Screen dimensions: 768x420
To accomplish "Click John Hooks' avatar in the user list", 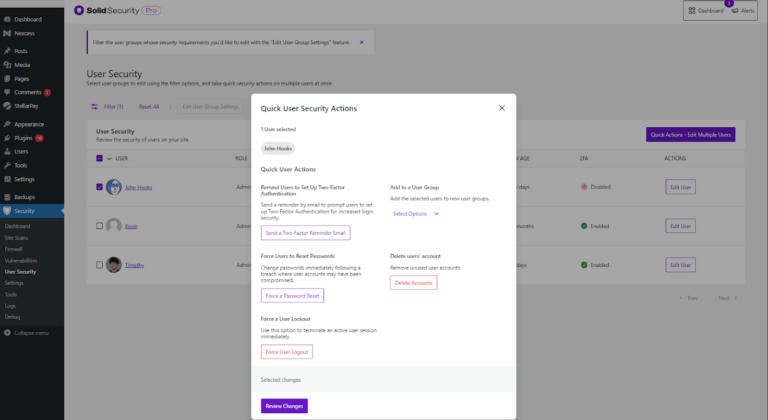I will click(x=114, y=187).
